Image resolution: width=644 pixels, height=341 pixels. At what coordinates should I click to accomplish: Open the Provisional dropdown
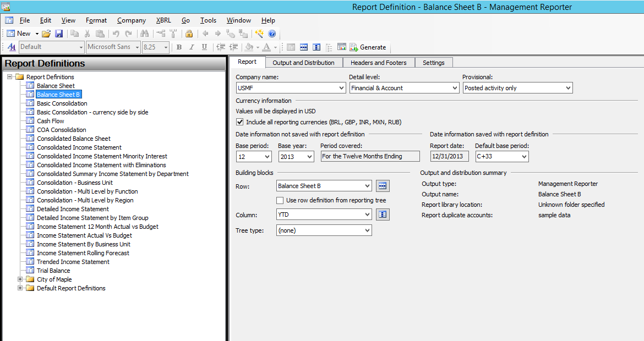(568, 88)
